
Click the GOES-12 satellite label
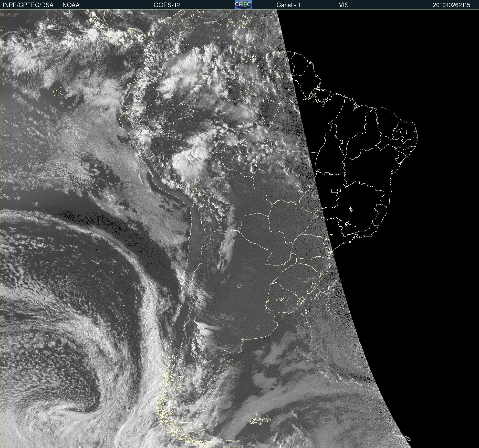point(167,5)
